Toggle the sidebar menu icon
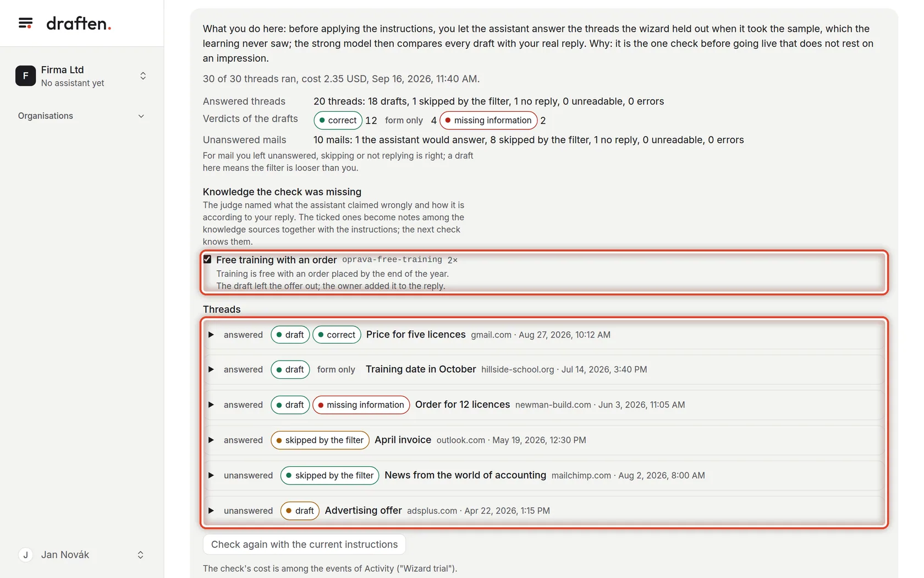Screen dimensions: 924x578 [25, 23]
